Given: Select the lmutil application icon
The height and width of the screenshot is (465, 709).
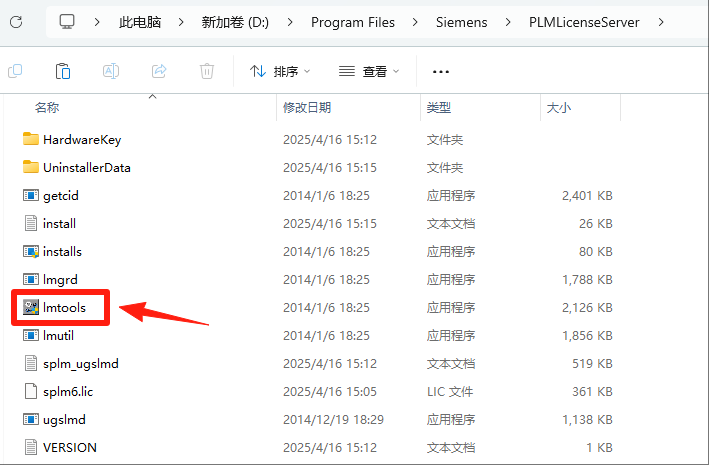Looking at the screenshot, I should point(30,336).
